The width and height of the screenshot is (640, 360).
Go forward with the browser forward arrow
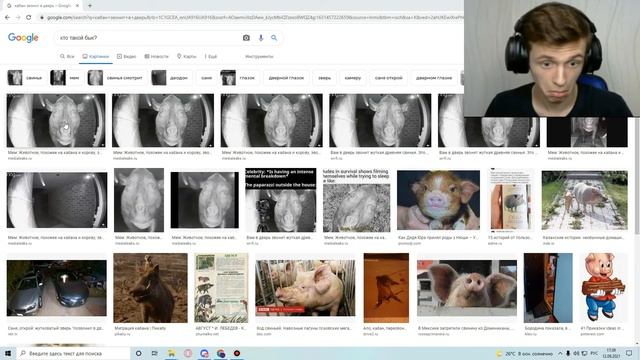tap(18, 18)
